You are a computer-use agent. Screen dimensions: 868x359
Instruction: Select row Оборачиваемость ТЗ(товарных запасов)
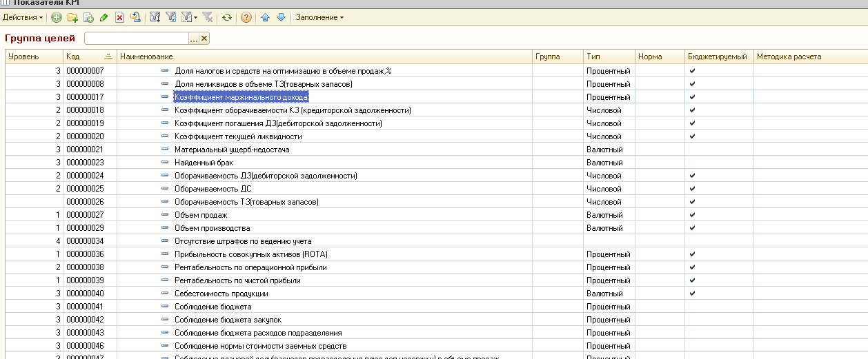[436, 202]
